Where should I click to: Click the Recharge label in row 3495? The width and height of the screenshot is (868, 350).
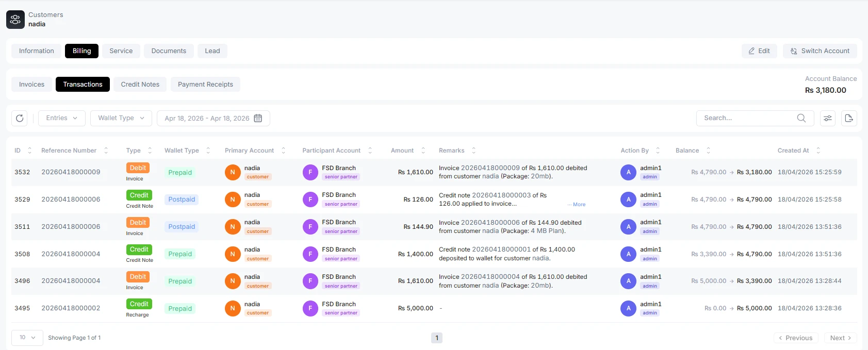(137, 315)
